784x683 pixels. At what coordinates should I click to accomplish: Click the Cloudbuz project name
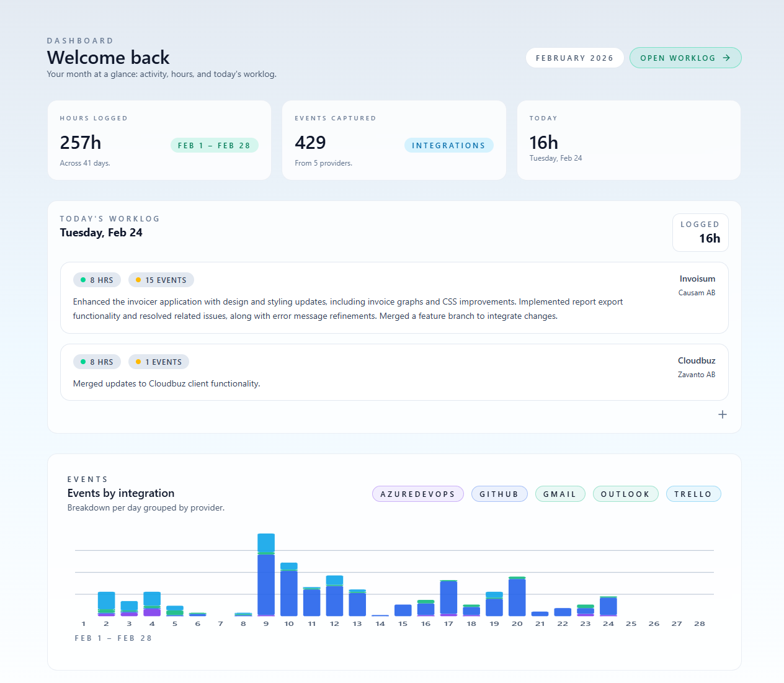click(x=697, y=360)
